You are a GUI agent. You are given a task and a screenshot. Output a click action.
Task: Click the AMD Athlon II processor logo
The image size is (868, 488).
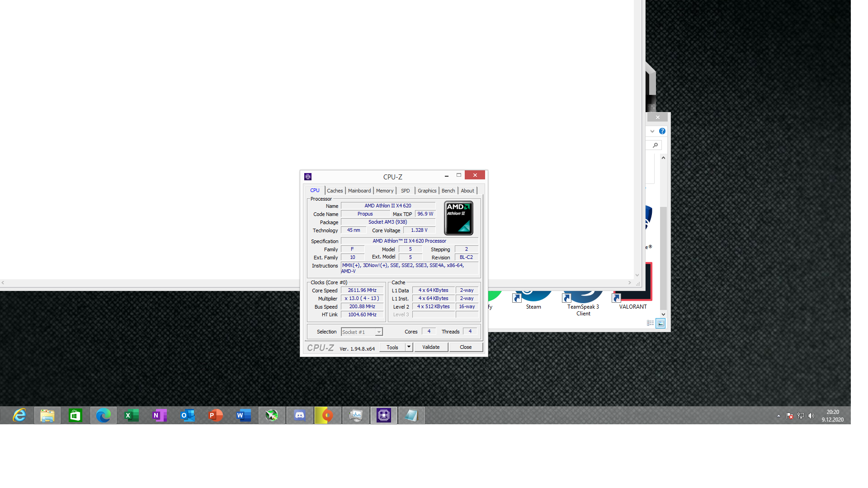click(x=458, y=218)
